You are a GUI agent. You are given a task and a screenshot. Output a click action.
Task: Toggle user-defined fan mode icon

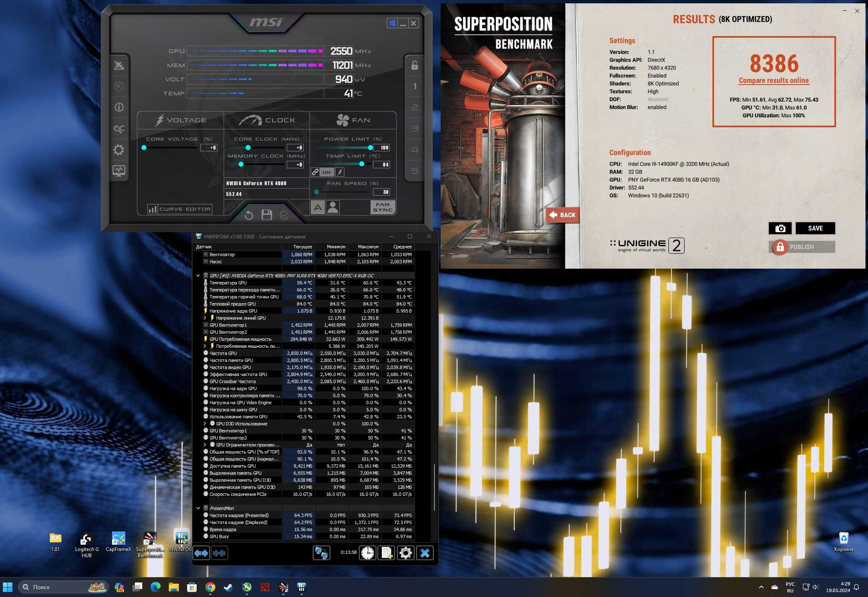pos(333,207)
